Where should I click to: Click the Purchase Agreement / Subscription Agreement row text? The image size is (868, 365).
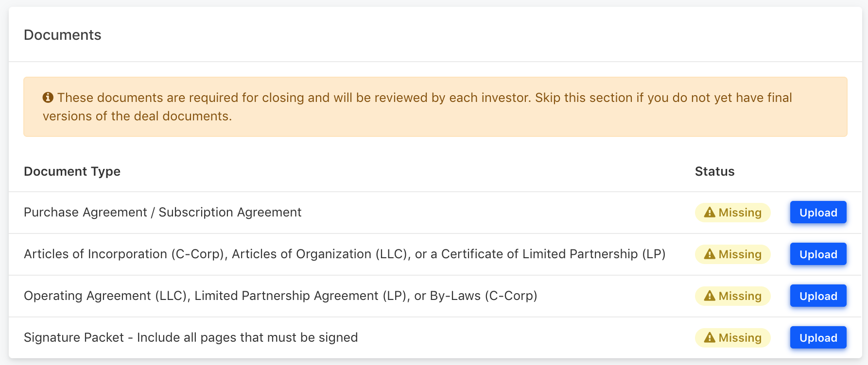(163, 212)
